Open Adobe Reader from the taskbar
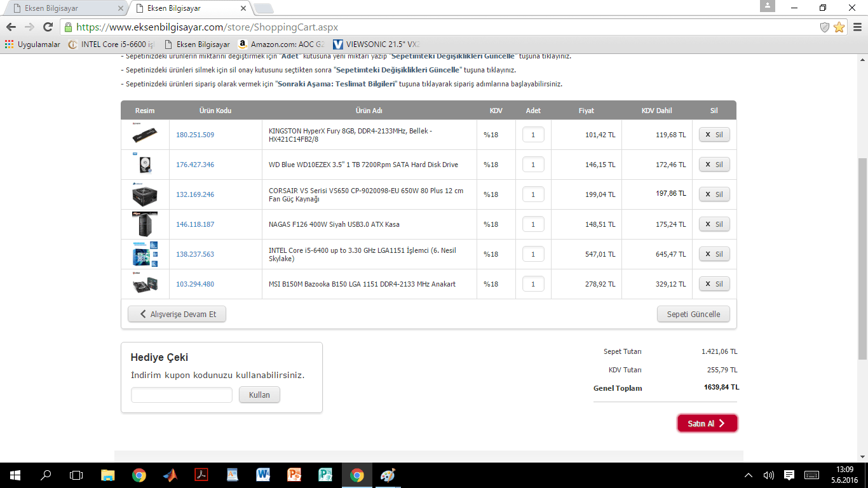Screen dimensions: 868x488 [x=201, y=475]
